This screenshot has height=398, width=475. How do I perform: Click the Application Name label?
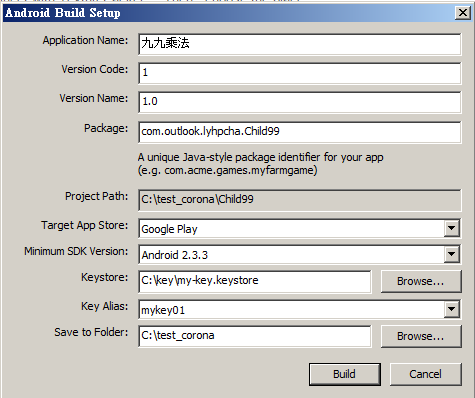pyautogui.click(x=85, y=41)
